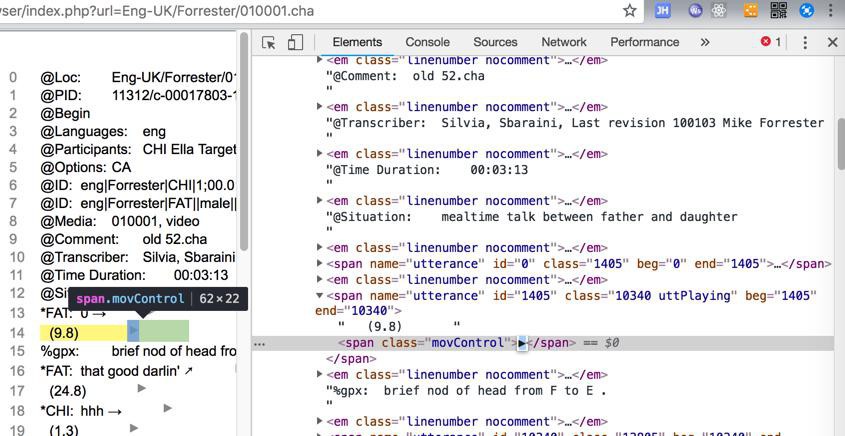Click the @Participants line in transcript

point(138,149)
